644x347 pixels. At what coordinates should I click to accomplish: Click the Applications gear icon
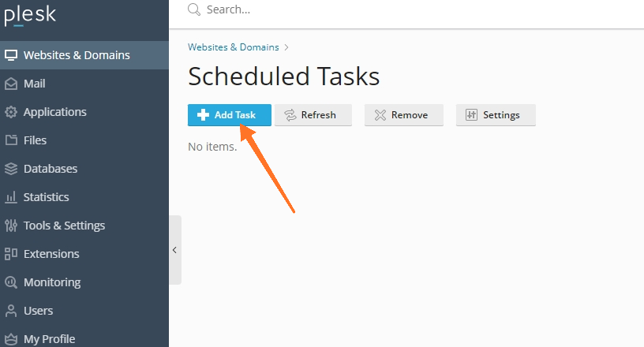pyautogui.click(x=11, y=112)
